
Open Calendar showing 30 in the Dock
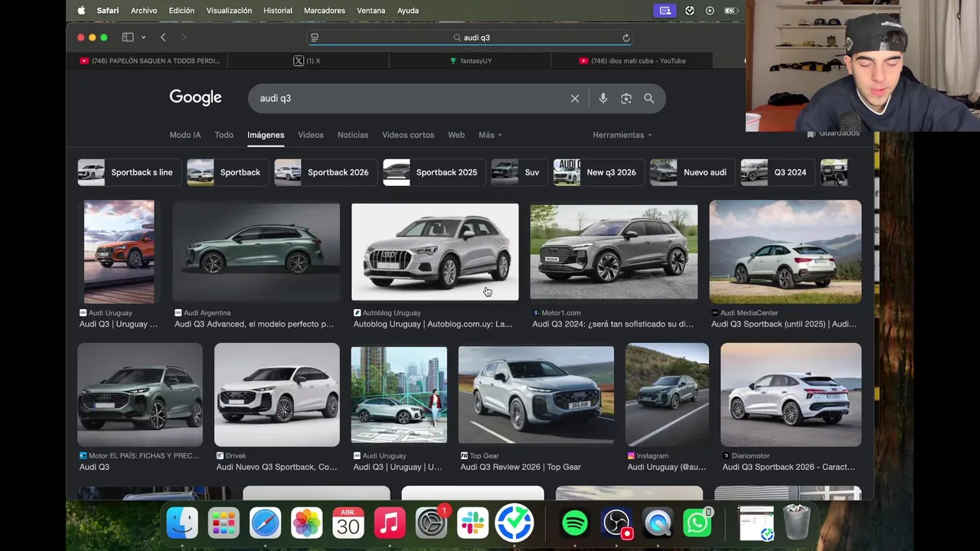(x=348, y=523)
